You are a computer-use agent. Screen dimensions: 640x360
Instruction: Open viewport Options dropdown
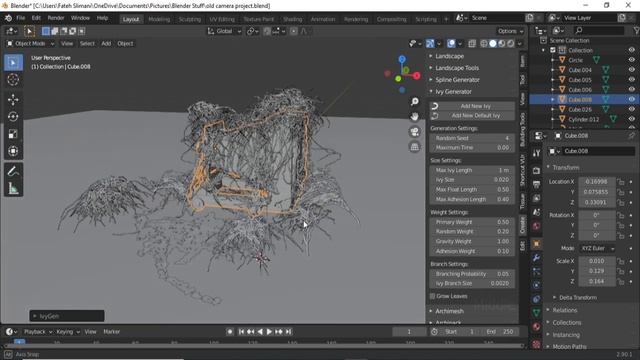510,31
